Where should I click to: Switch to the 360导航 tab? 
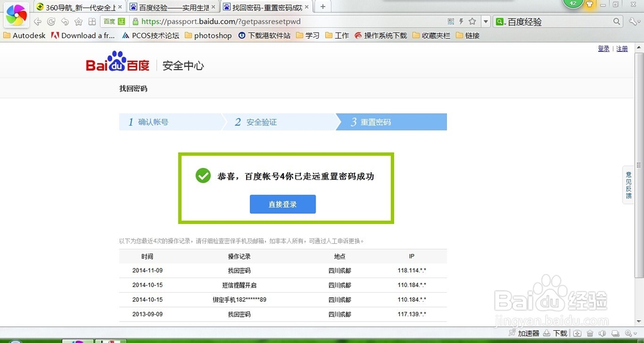[79, 7]
